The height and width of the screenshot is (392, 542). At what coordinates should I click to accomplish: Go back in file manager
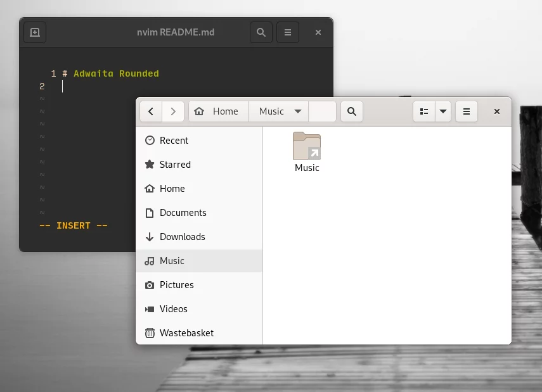(150, 111)
